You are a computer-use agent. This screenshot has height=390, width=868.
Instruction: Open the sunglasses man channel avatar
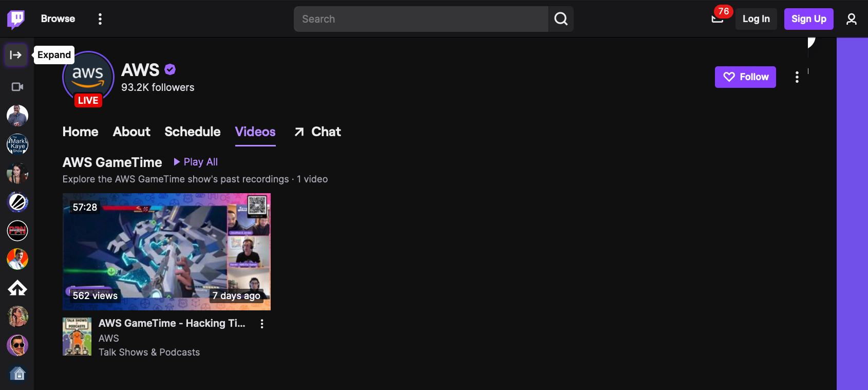(x=17, y=345)
